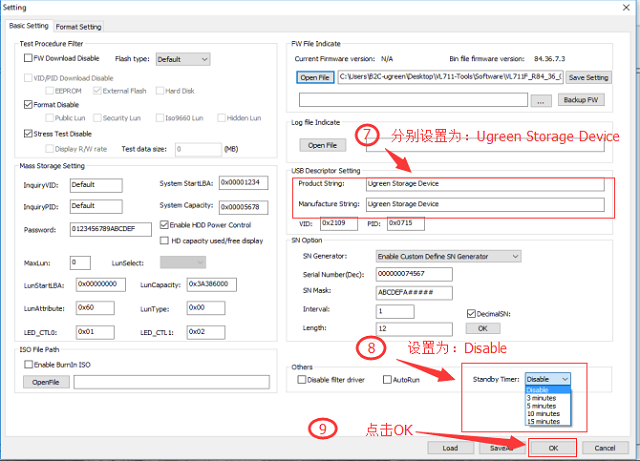This screenshot has height=461, width=640.
Task: Open the Flash type dropdown
Action: [183, 59]
